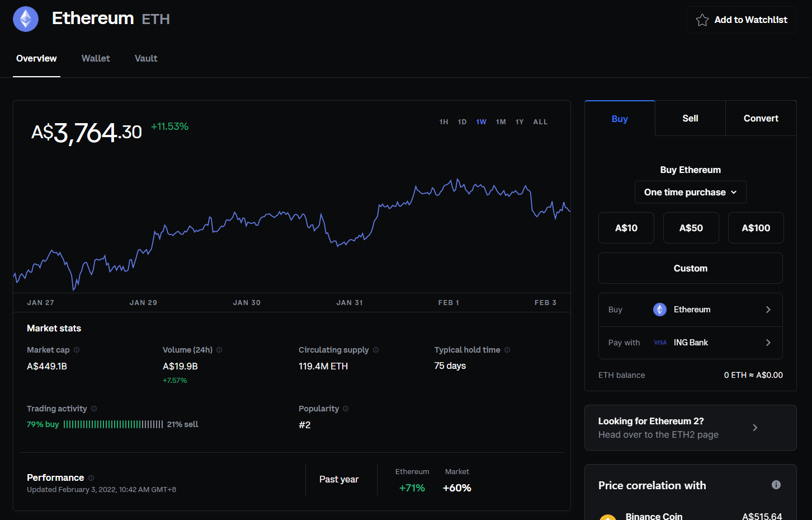Click the +7.57% volume change
812x520 pixels.
click(x=175, y=381)
